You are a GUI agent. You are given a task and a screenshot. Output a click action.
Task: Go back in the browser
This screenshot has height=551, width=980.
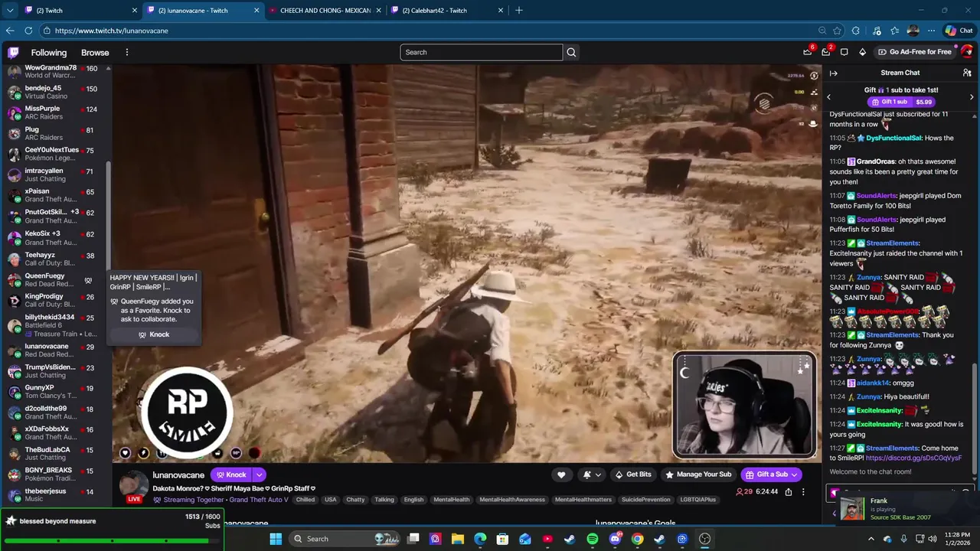tap(10, 31)
